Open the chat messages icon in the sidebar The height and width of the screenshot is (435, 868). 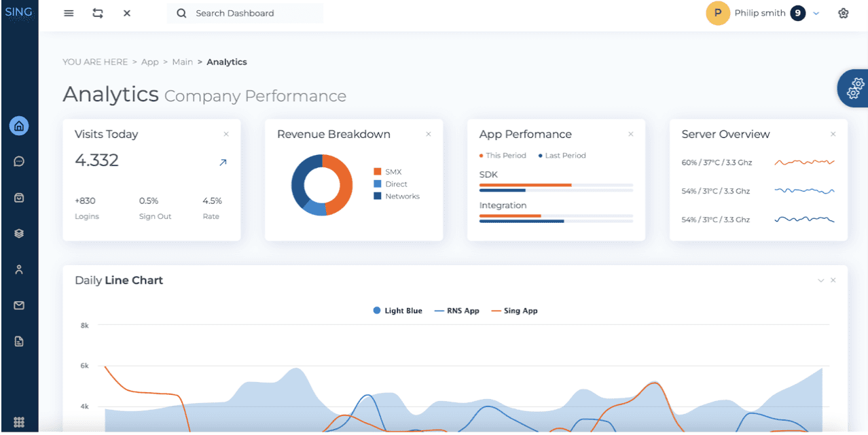pyautogui.click(x=19, y=161)
